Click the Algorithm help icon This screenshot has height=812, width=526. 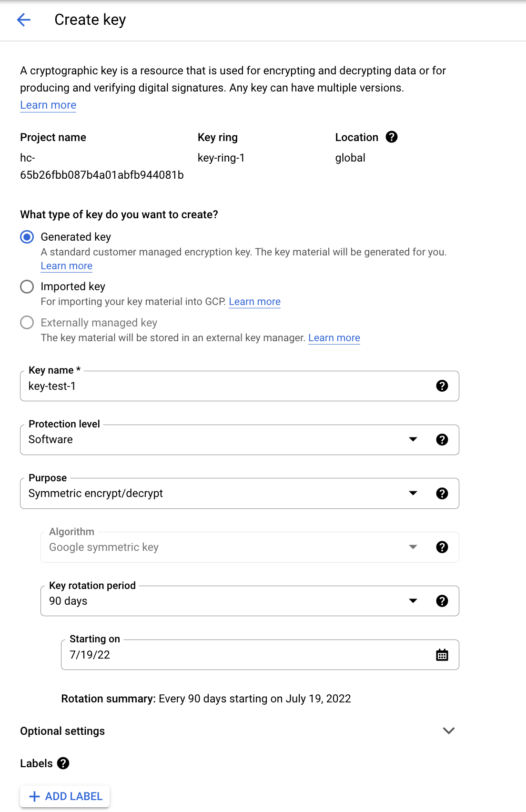pyautogui.click(x=442, y=547)
